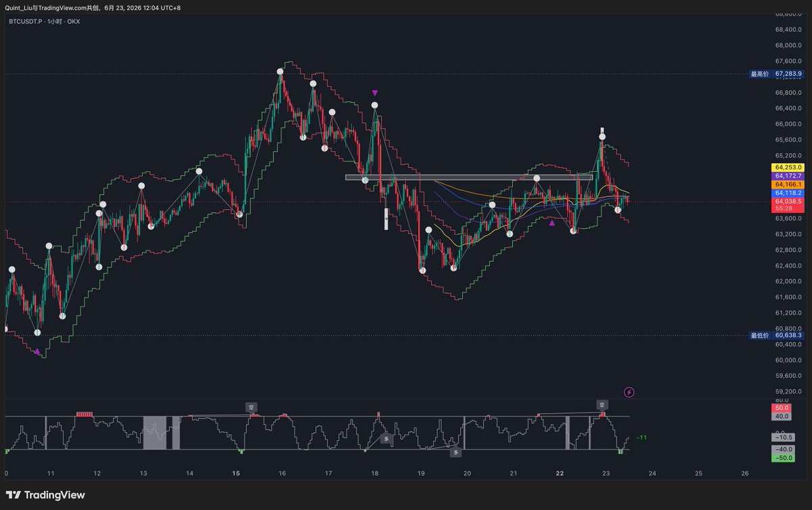Click the yellow 64,253.0 price tag
The image size is (812, 510).
click(x=788, y=167)
